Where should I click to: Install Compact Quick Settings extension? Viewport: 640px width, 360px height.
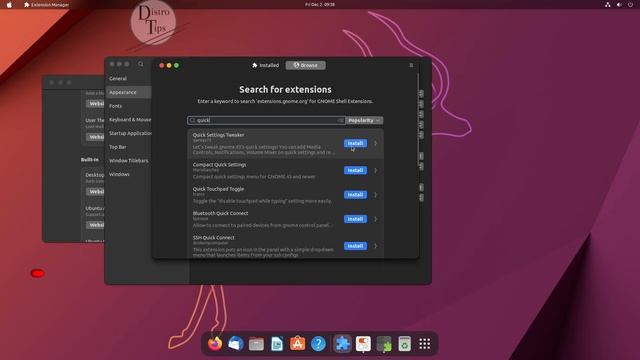pos(355,170)
